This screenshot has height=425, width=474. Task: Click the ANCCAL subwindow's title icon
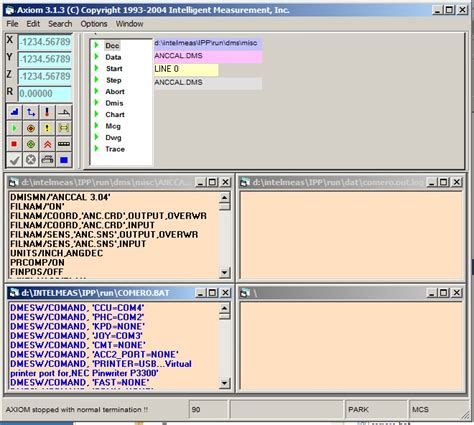pyautogui.click(x=14, y=182)
